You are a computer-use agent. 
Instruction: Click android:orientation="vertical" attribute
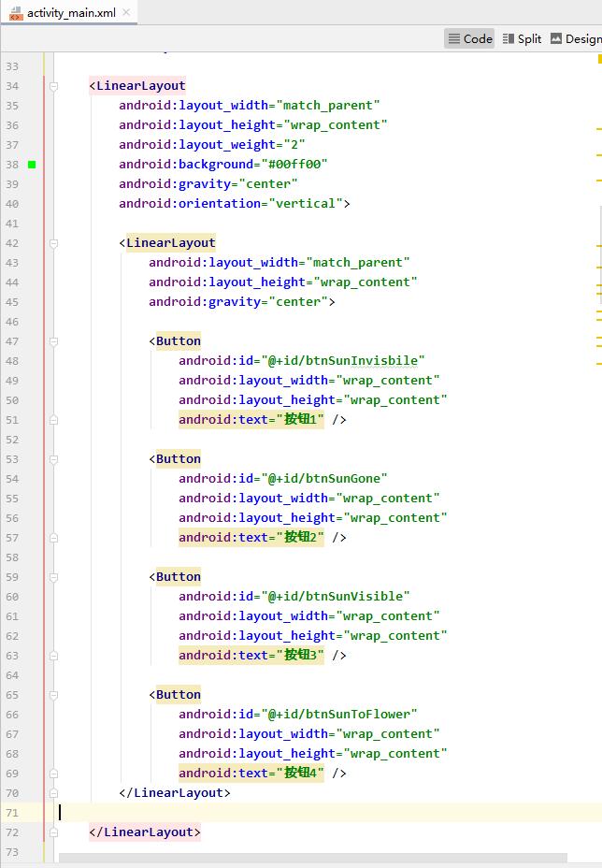pos(230,204)
